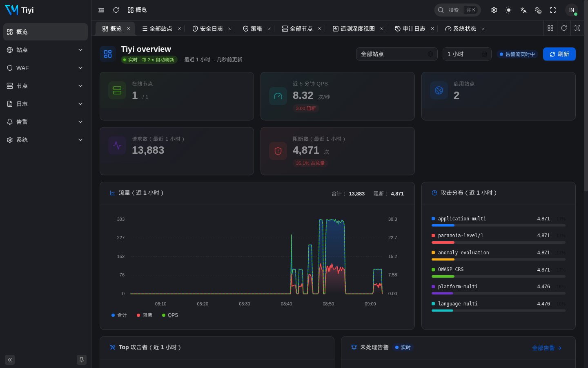Refresh current tab icon in tab bar
Viewport: 588px width, 368px height.
pyautogui.click(x=564, y=28)
